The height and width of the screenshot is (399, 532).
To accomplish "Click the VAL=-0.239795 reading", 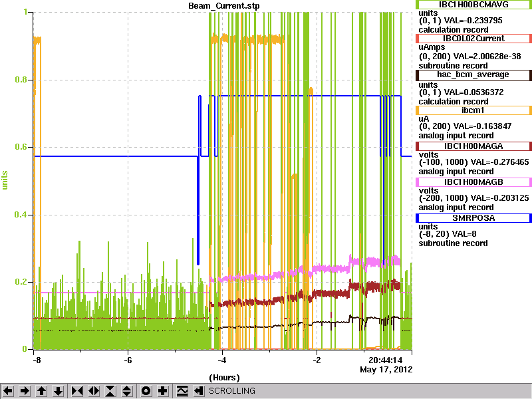I will (473, 21).
